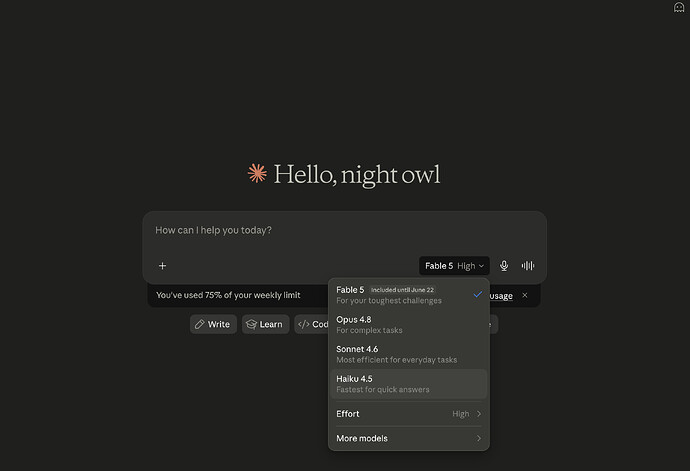Image resolution: width=690 pixels, height=471 pixels.
Task: Click the 'Included until June 22' badge
Action: coord(402,290)
